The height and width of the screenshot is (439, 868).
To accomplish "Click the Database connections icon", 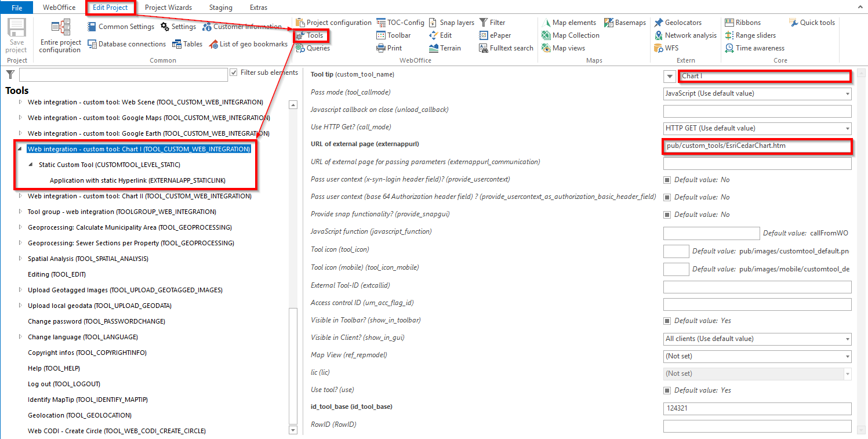I will point(126,43).
